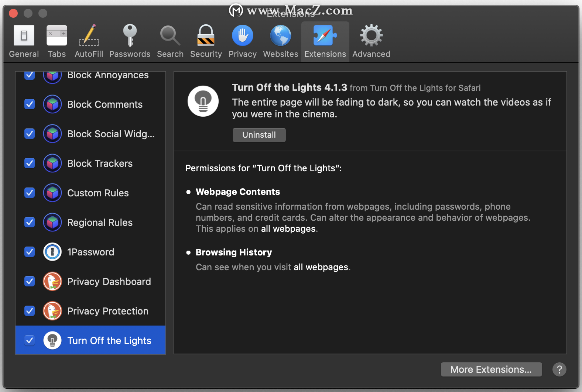Screen dimensions: 582x392
Task: Switch to the Websites tab label
Action: click(x=281, y=54)
